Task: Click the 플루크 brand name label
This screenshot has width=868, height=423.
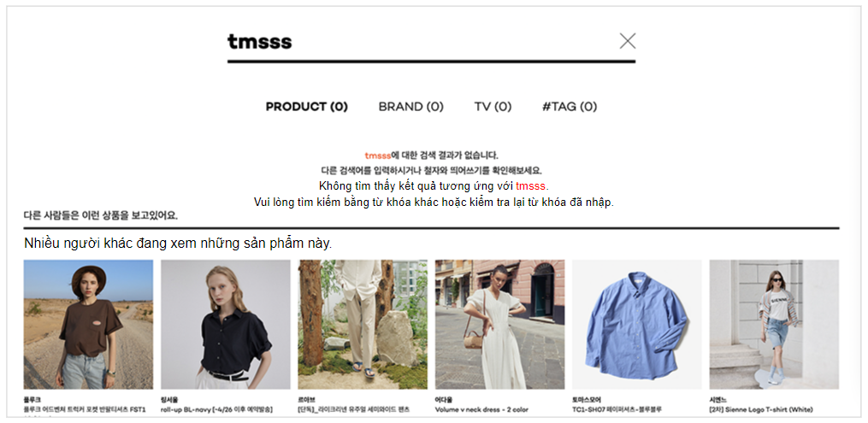Action: (x=32, y=399)
